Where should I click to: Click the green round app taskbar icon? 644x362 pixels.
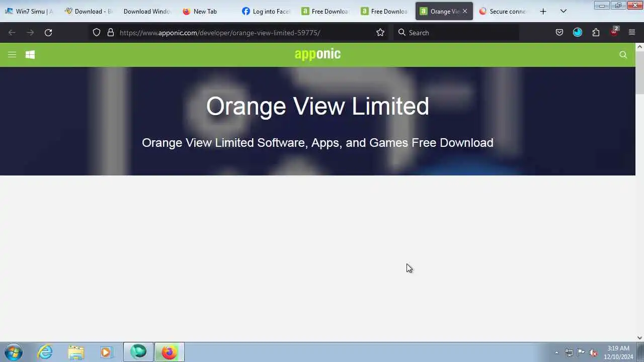[x=138, y=352]
